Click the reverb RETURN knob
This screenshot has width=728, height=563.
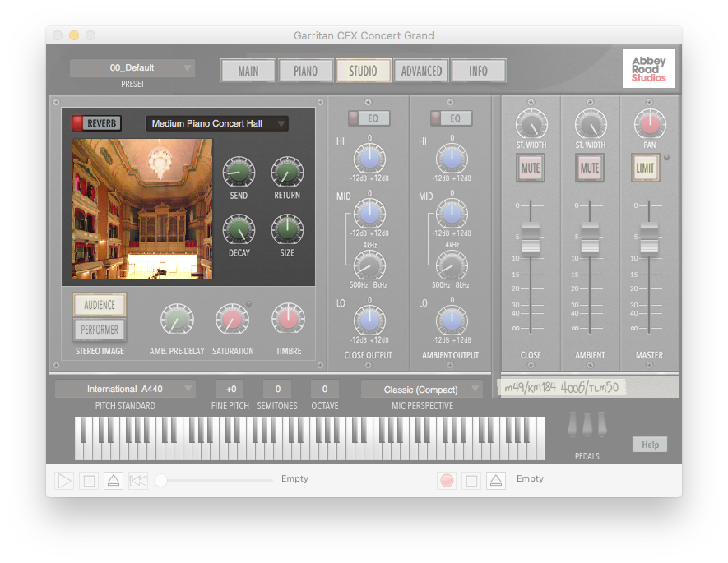point(287,172)
